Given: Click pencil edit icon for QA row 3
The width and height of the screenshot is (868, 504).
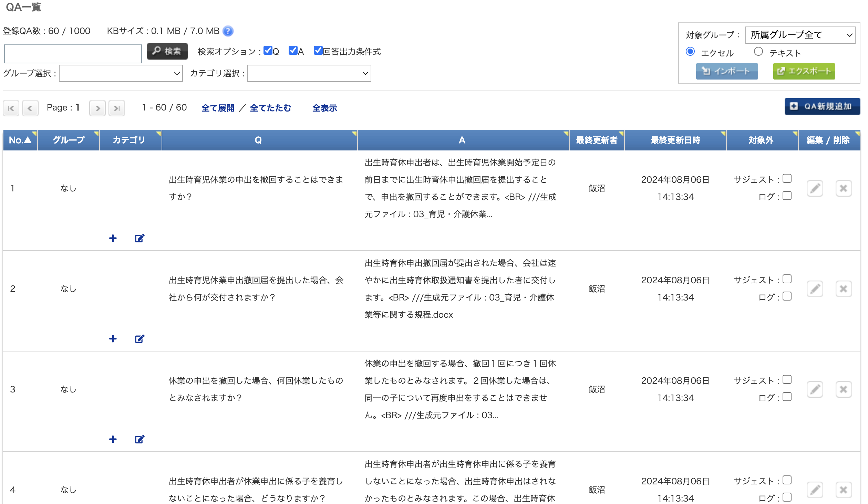Looking at the screenshot, I should (815, 389).
